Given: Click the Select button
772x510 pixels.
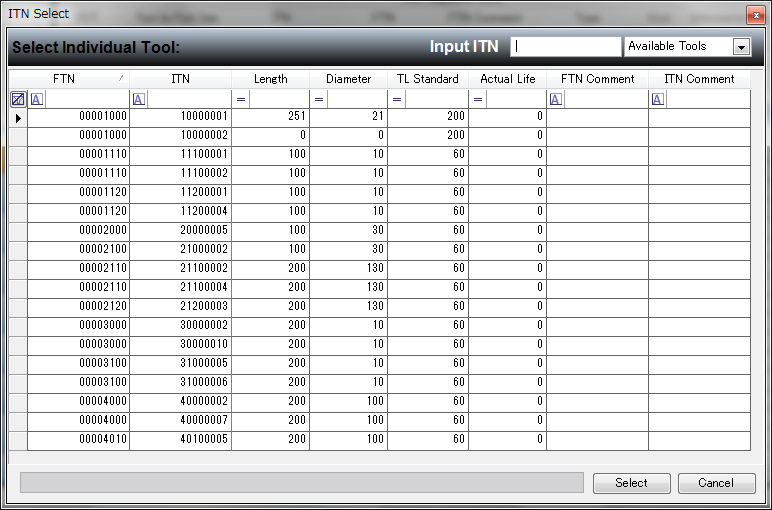Looking at the screenshot, I should [x=632, y=483].
